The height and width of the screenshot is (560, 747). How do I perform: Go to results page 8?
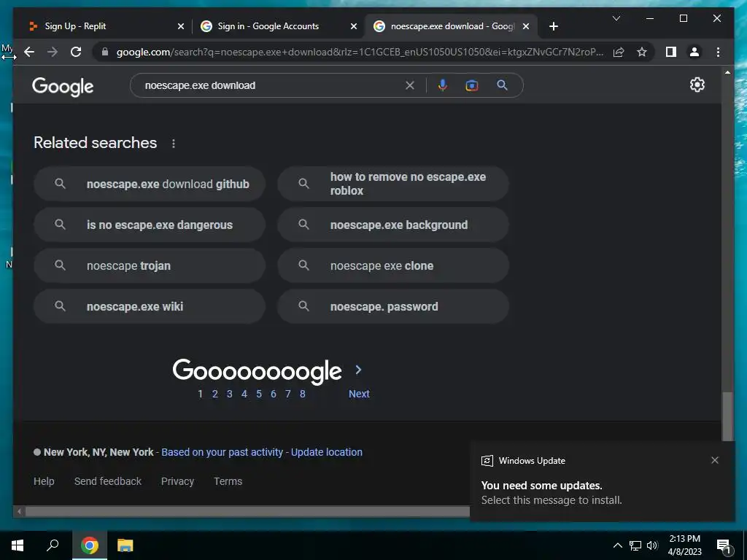click(303, 394)
